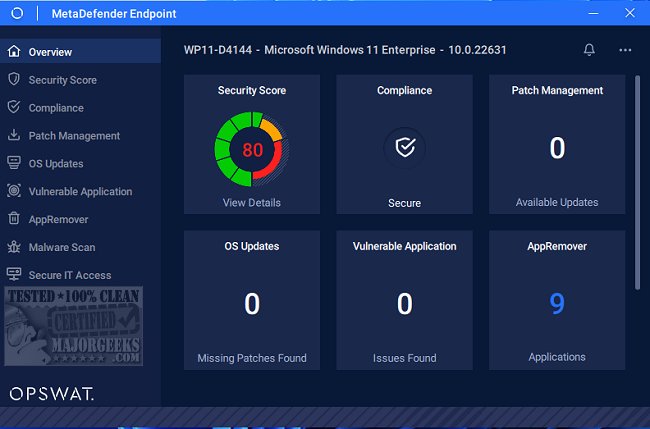Screen dimensions: 650x429
Task: Click the 0 count in Vulnerable Application card
Action: coord(405,304)
